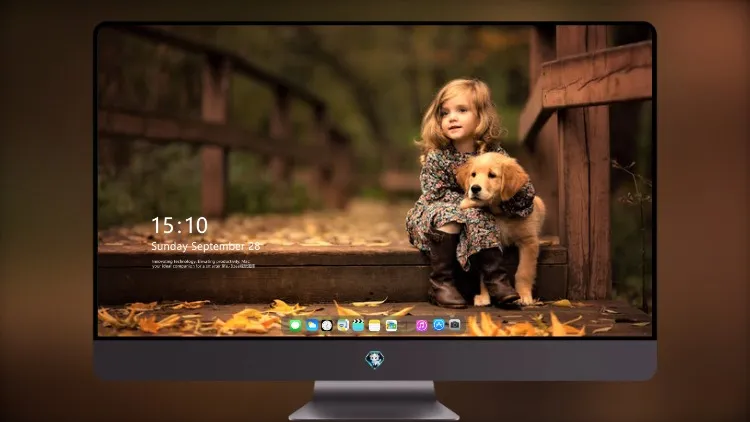The image size is (750, 422).
Task: Open the Camera app in dock
Action: (454, 325)
